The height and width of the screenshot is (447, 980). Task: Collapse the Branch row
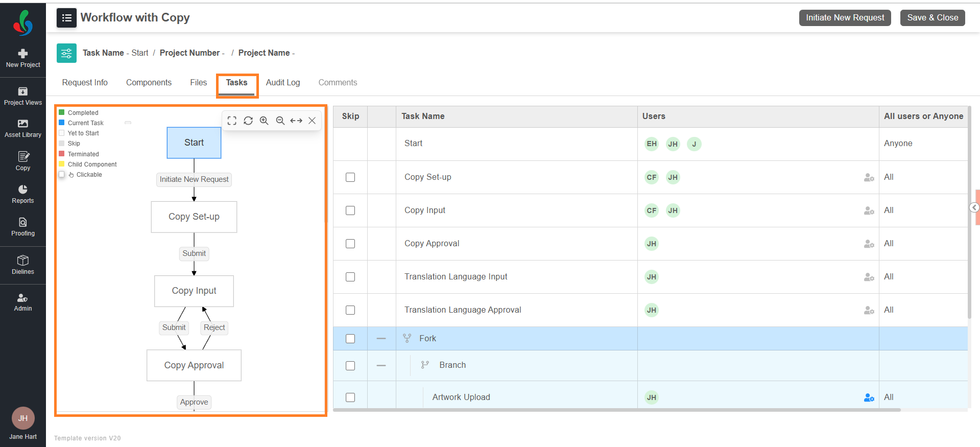click(381, 365)
